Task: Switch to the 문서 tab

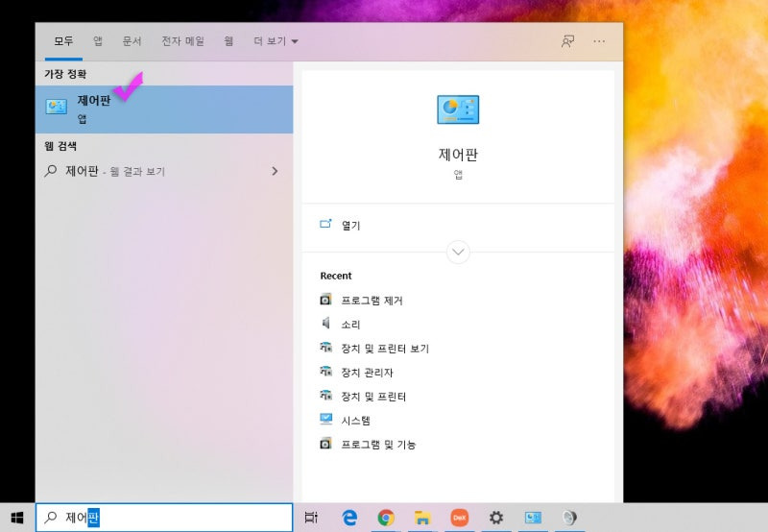Action: [x=132, y=41]
